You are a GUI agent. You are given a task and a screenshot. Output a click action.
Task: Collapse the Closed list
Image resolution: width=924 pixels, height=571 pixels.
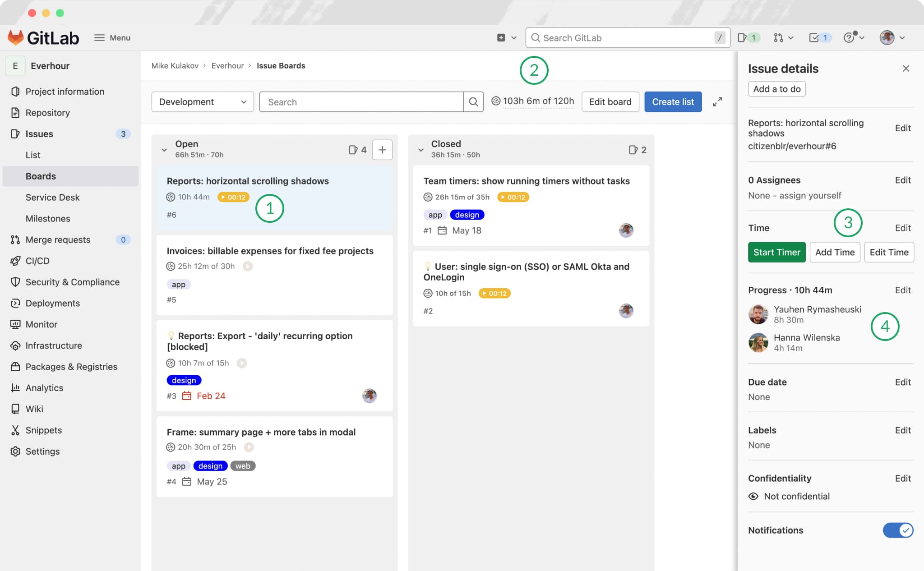[421, 149]
